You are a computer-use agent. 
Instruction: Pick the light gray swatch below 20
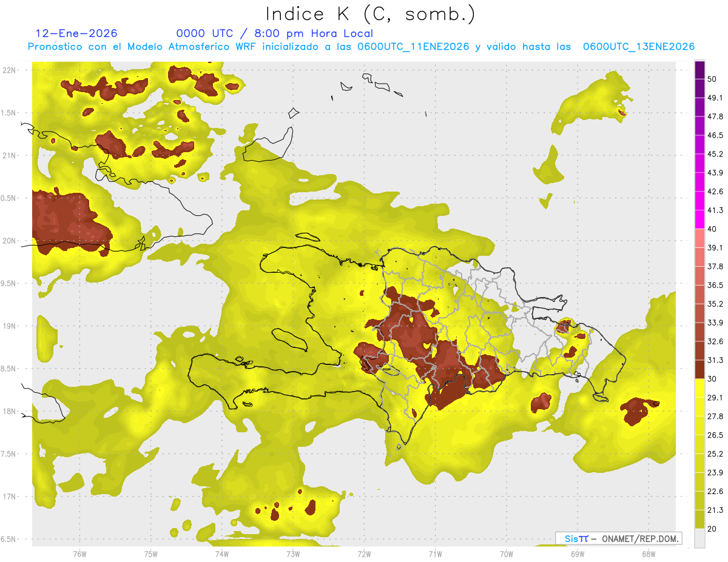(699, 538)
